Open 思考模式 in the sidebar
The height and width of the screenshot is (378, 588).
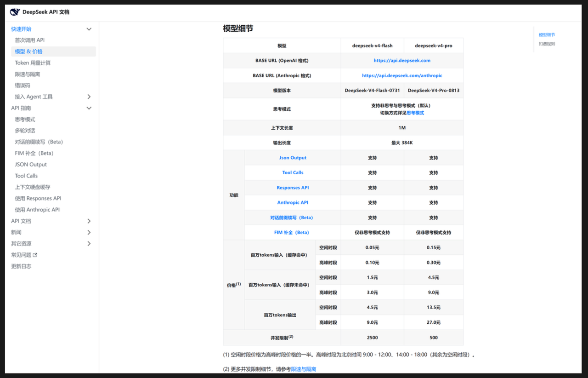coord(25,119)
